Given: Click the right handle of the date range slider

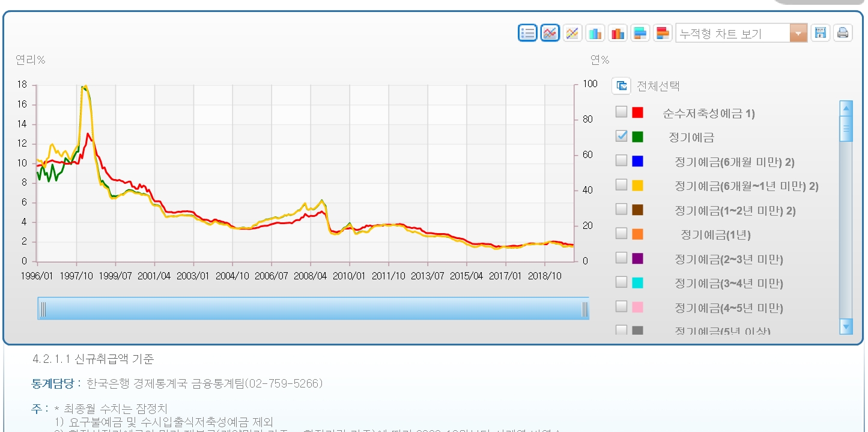Looking at the screenshot, I should tap(584, 309).
